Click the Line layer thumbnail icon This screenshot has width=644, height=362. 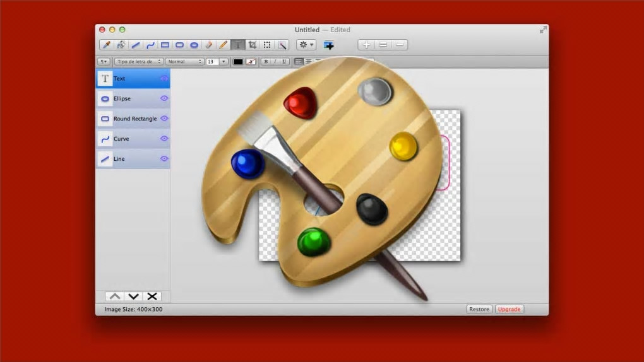point(105,159)
